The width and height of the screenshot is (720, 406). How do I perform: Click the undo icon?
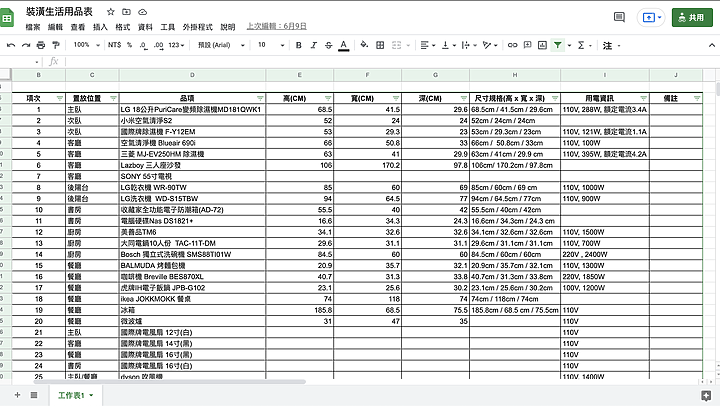[x=11, y=45]
